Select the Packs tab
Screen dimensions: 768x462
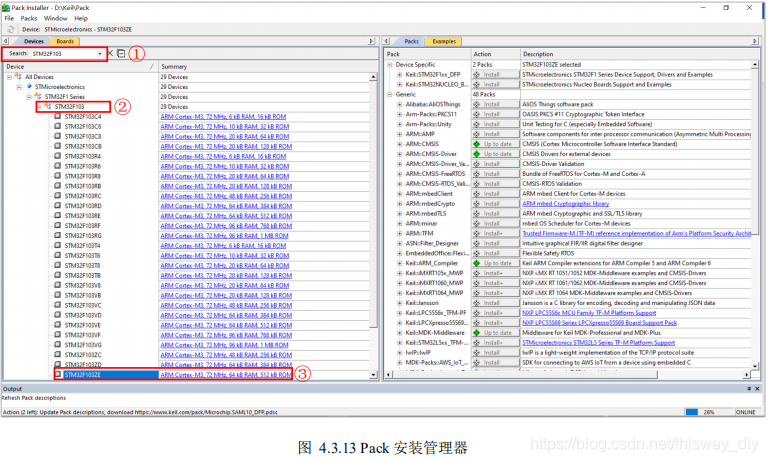[x=411, y=42]
